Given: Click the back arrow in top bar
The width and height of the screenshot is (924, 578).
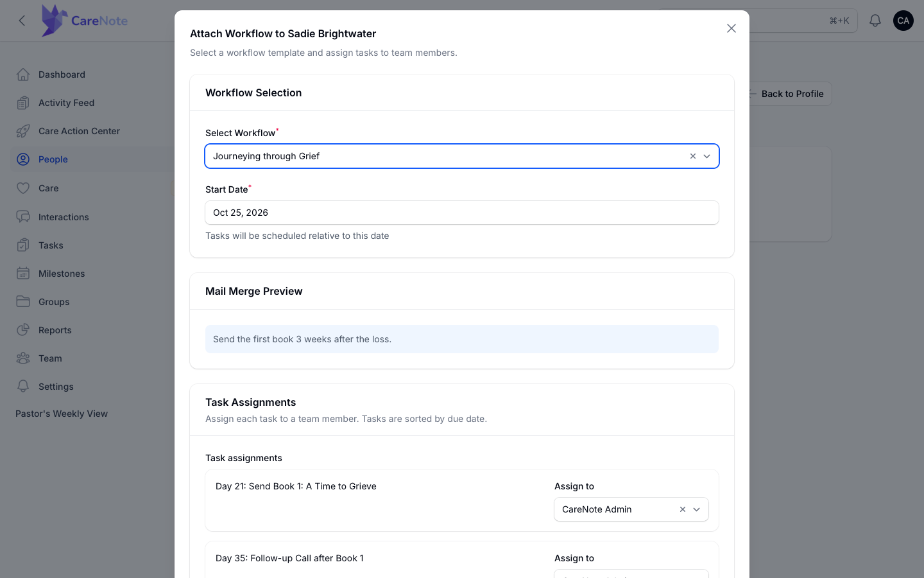Looking at the screenshot, I should click(x=22, y=21).
